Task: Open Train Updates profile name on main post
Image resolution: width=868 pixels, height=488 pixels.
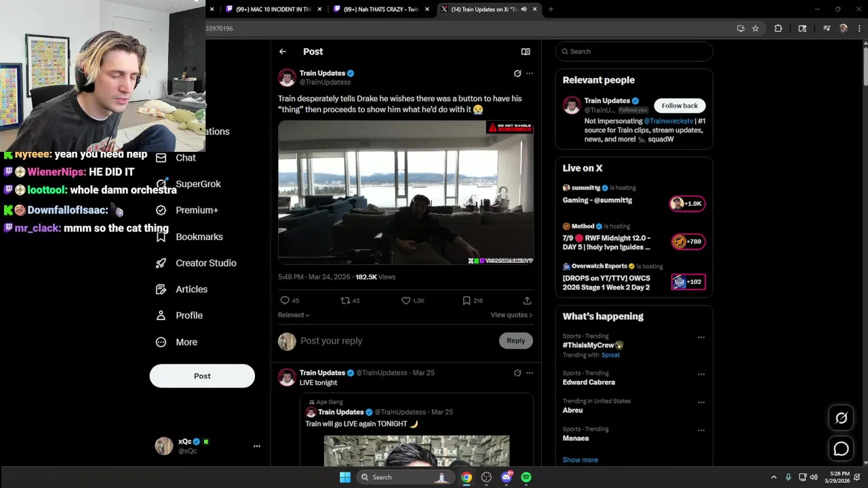Action: (x=322, y=73)
